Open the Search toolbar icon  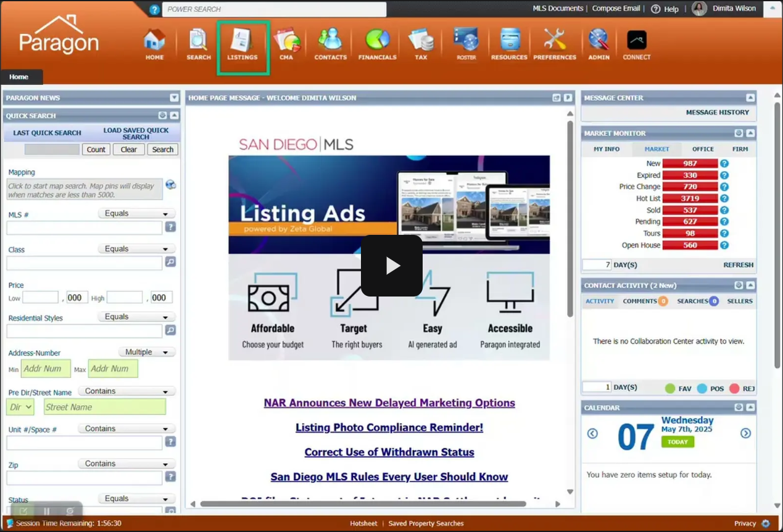pos(199,44)
